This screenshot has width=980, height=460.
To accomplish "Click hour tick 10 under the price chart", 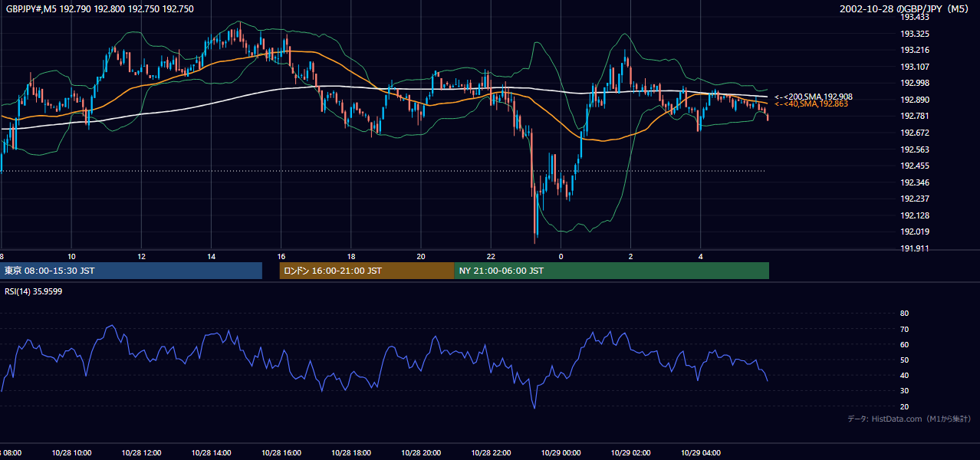I will point(71,256).
